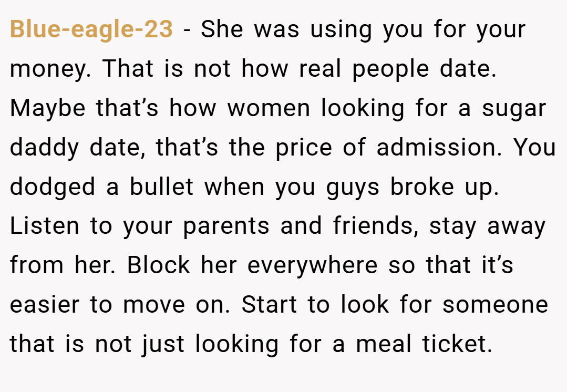The width and height of the screenshot is (567, 392).
Task: Click the word "Listen" starting the sixth line
Action: coord(45,225)
